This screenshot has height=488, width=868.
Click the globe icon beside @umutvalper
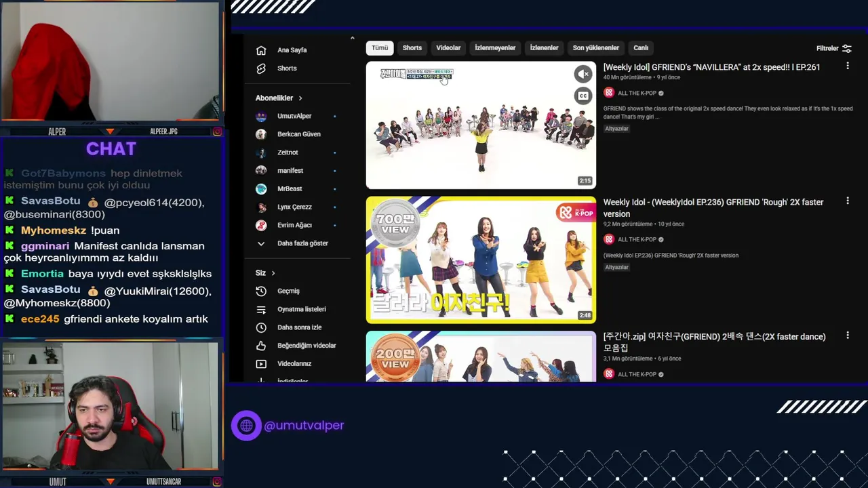pos(246,426)
